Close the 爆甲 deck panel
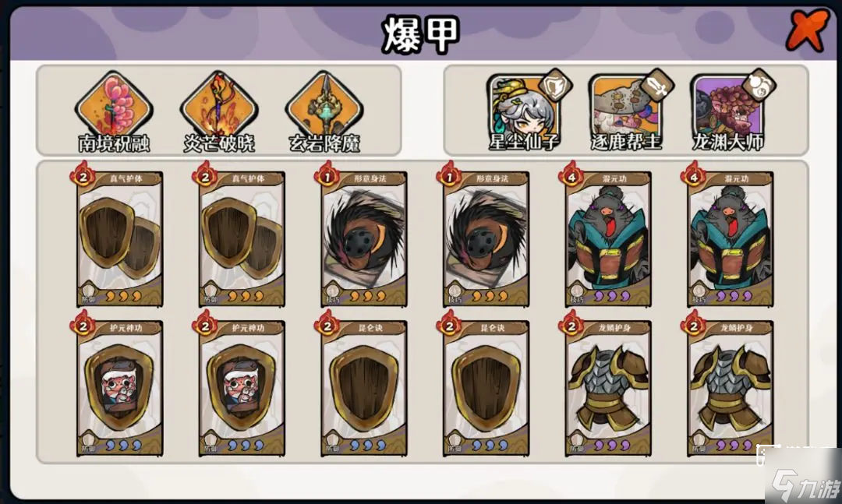Screen dimensions: 842x504 807,30
